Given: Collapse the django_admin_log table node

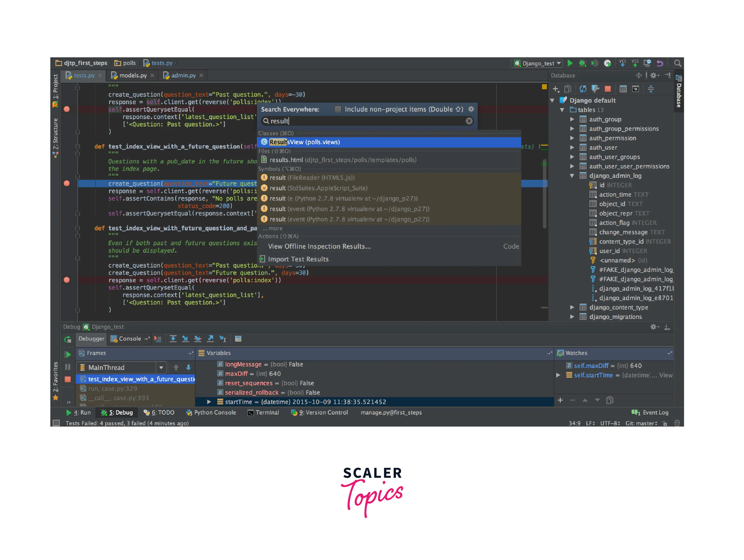Looking at the screenshot, I should (572, 176).
